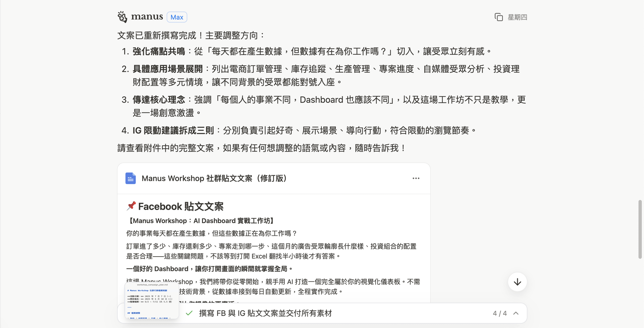Click the scroll-to-bottom arrow button

point(517,282)
